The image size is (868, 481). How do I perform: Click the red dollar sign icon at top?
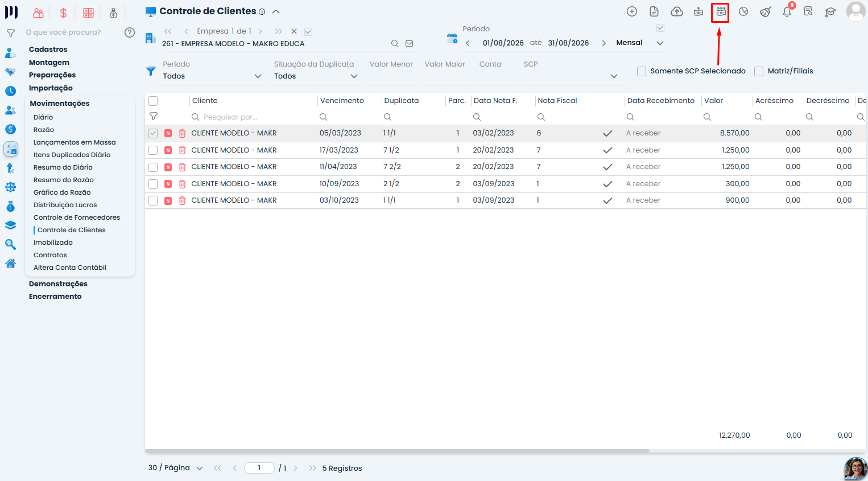pos(63,13)
